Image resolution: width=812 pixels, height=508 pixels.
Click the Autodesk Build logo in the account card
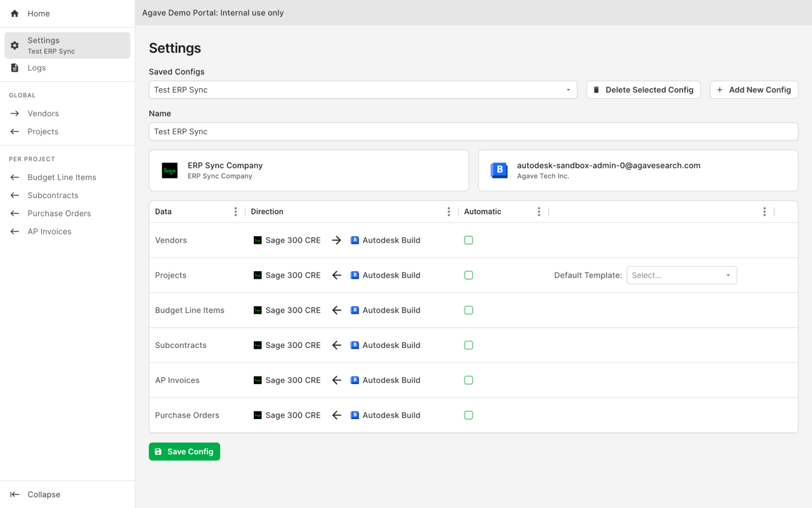click(499, 170)
